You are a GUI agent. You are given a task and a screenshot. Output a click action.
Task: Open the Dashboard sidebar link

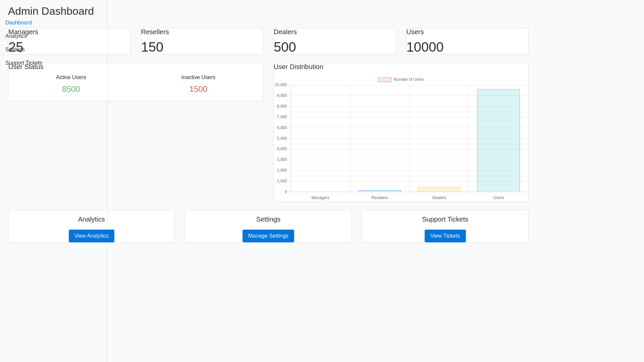pyautogui.click(x=18, y=23)
